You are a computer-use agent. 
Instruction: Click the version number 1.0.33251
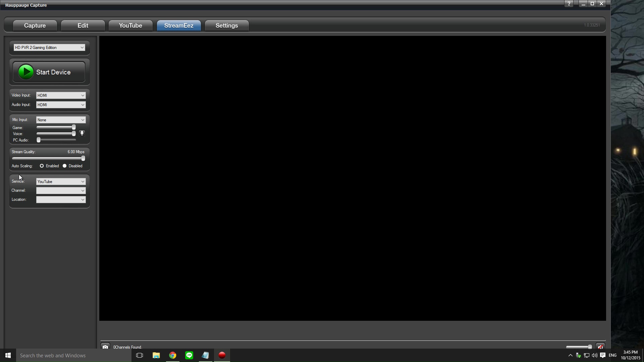coord(592,25)
